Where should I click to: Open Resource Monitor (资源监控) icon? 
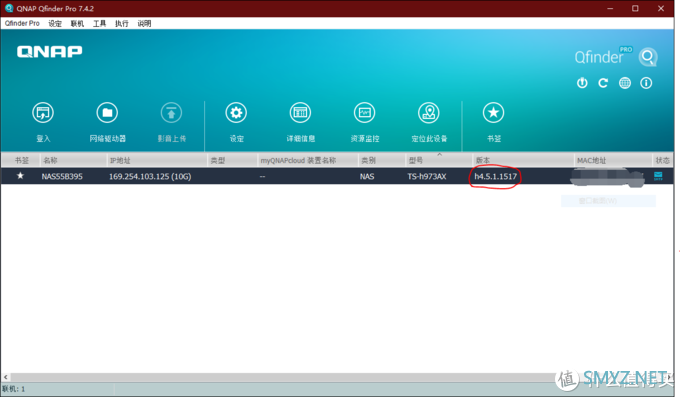[x=365, y=113]
